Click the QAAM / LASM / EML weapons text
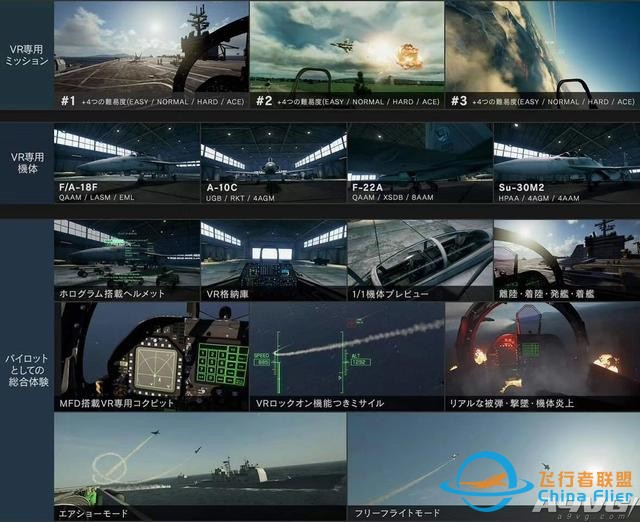Screen dimensions: 640x522 [96, 198]
